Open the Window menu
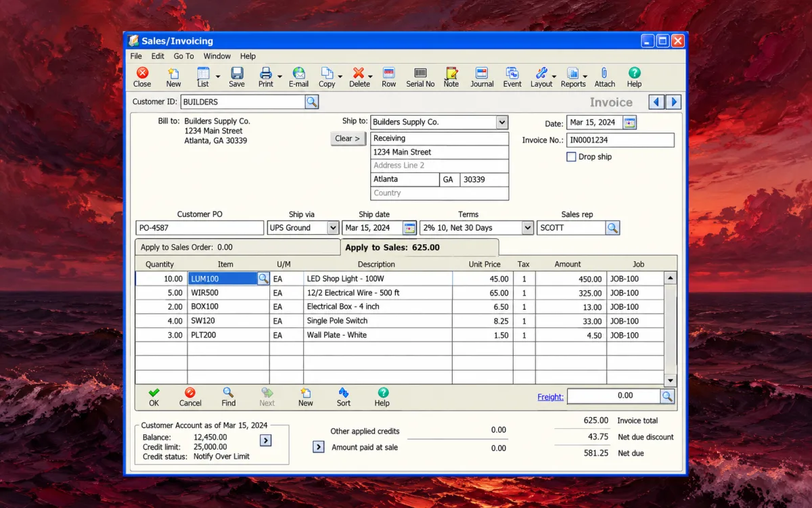 tap(217, 56)
